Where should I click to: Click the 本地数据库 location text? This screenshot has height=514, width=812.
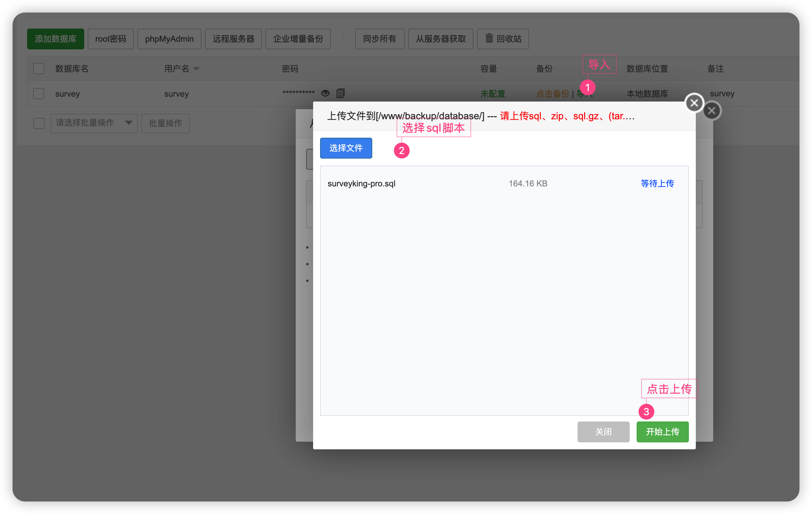coord(647,94)
